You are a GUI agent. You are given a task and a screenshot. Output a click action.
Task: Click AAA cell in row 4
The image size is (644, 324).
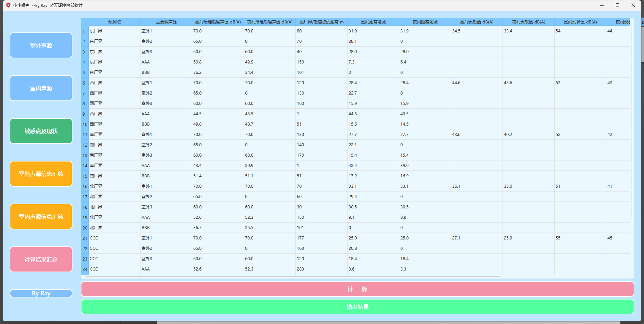pyautogui.click(x=166, y=62)
